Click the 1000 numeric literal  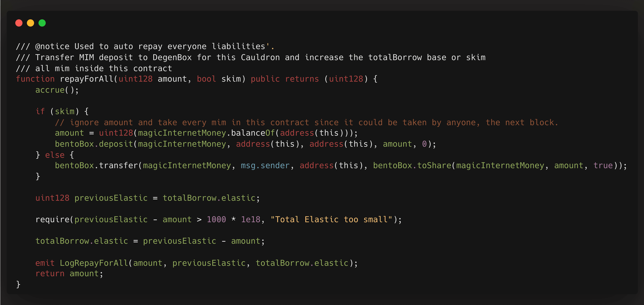pos(216,219)
